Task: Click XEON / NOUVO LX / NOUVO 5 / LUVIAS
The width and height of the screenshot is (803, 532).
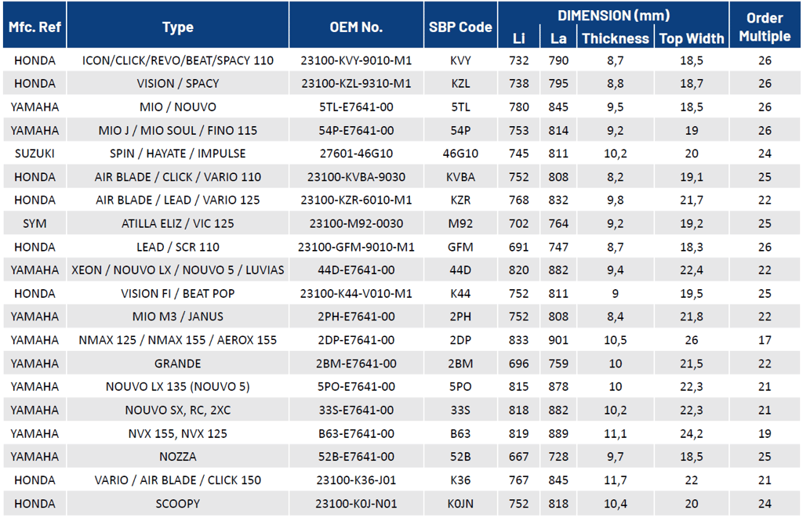Action: (178, 270)
